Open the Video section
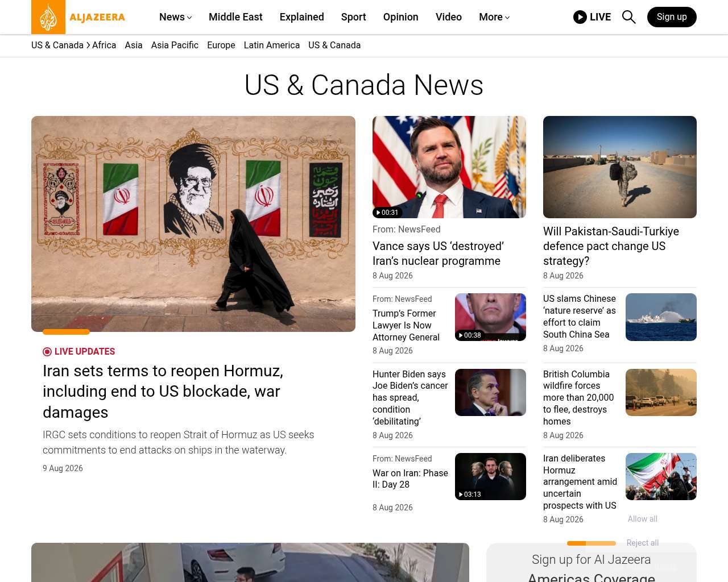728x582 pixels. pyautogui.click(x=449, y=17)
